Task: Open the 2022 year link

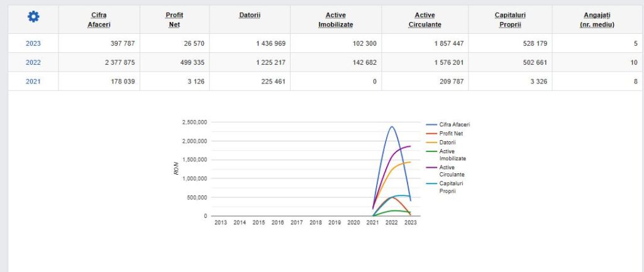Action: tap(33, 62)
